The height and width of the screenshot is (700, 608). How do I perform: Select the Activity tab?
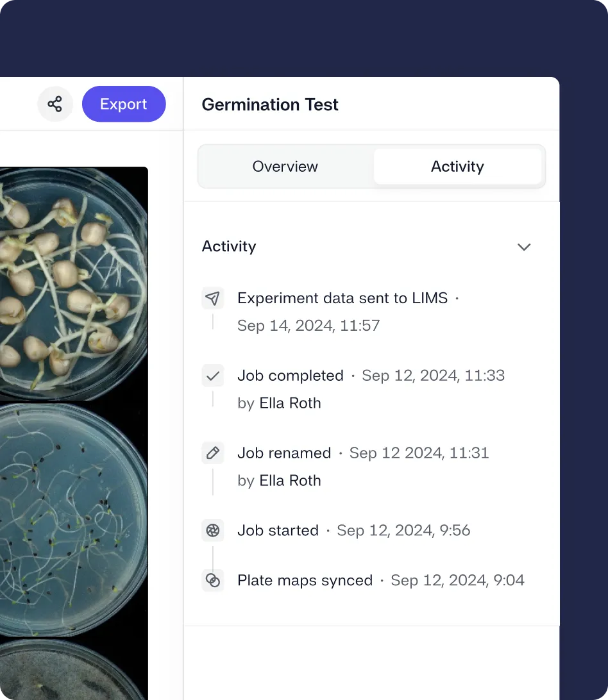click(x=457, y=167)
